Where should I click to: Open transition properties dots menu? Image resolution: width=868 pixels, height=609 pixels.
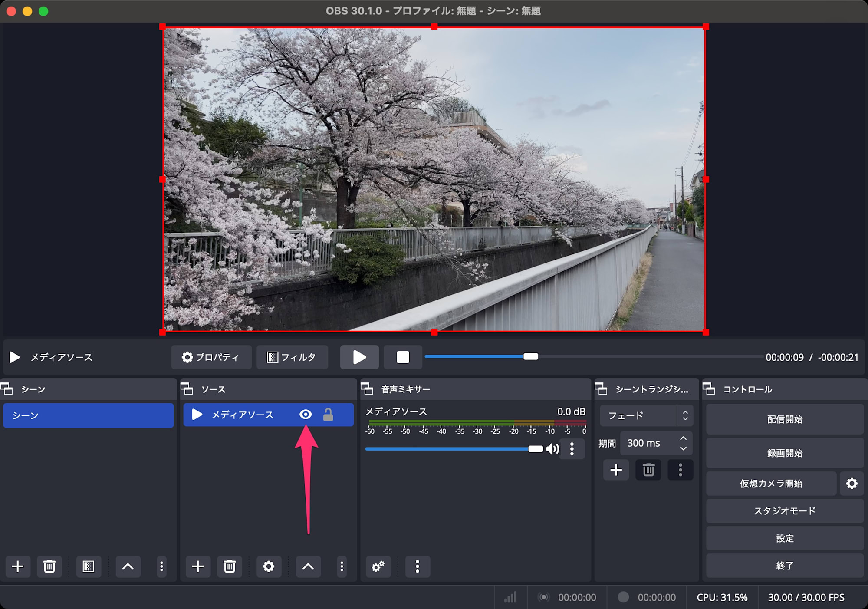point(680,470)
